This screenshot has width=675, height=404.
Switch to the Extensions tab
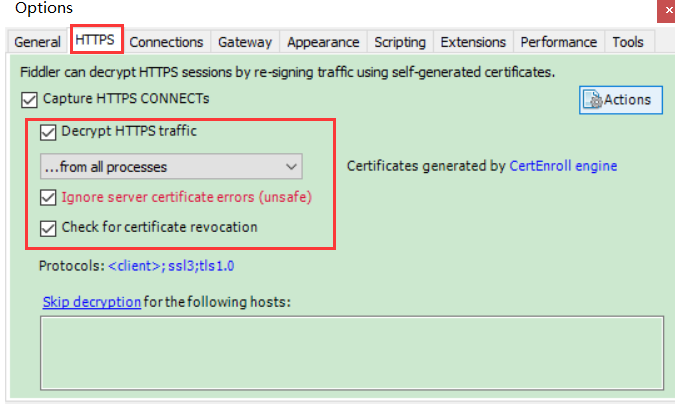pos(473,42)
